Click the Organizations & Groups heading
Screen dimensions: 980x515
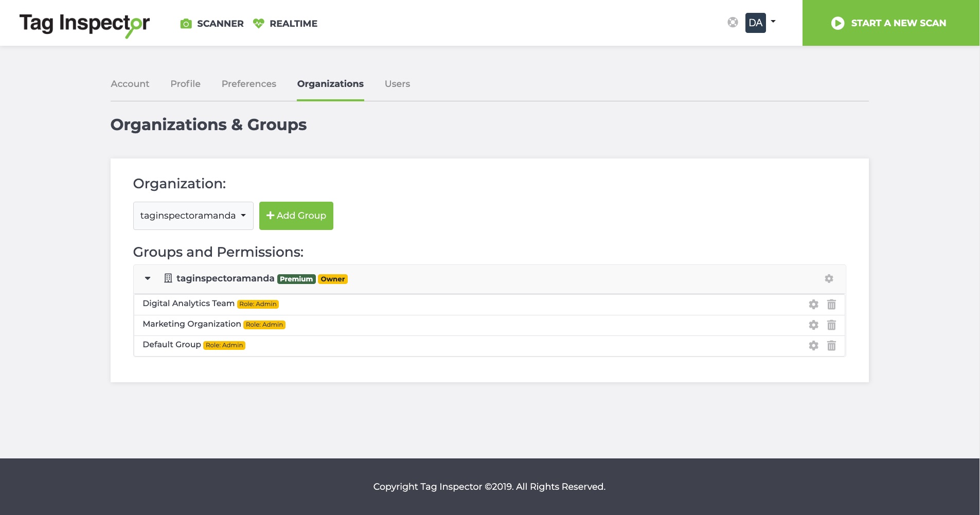208,125
